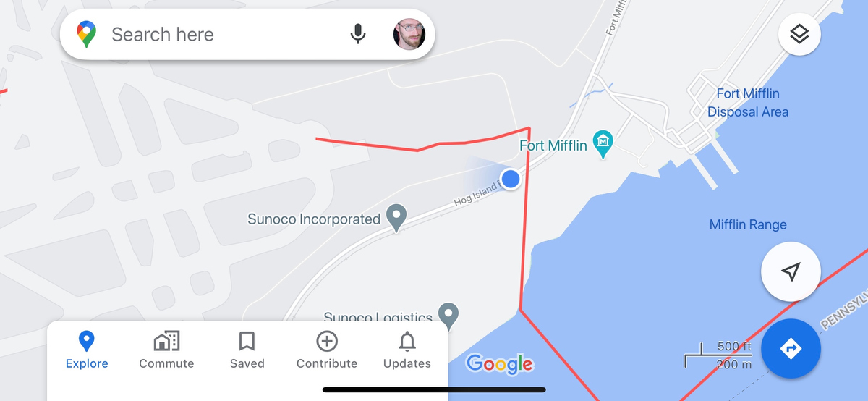Screen dimensions: 868x401
Task: Select the Explore tab
Action: (x=87, y=350)
